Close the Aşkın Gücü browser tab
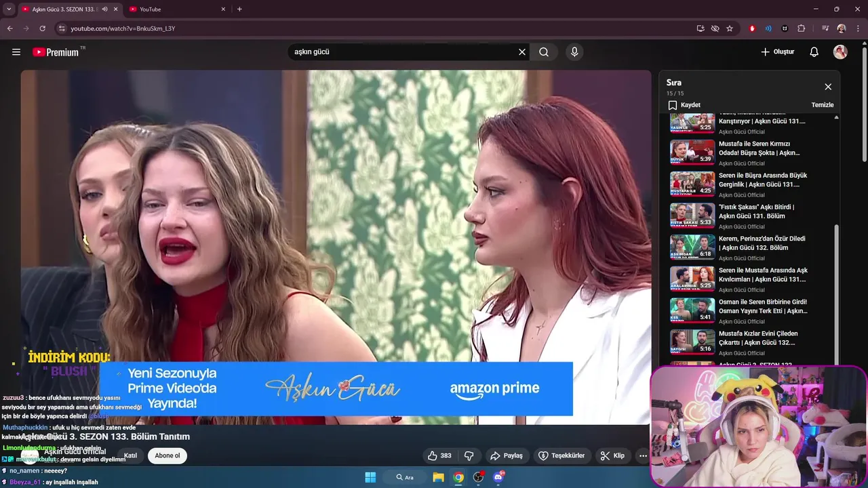 [x=115, y=9]
